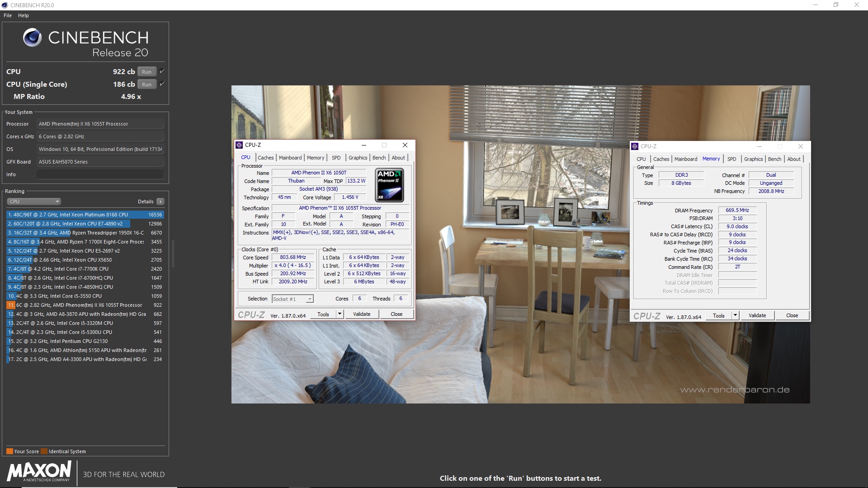Image resolution: width=868 pixels, height=488 pixels.
Task: Click the AMD Phenom II processor logo
Action: [x=389, y=185]
